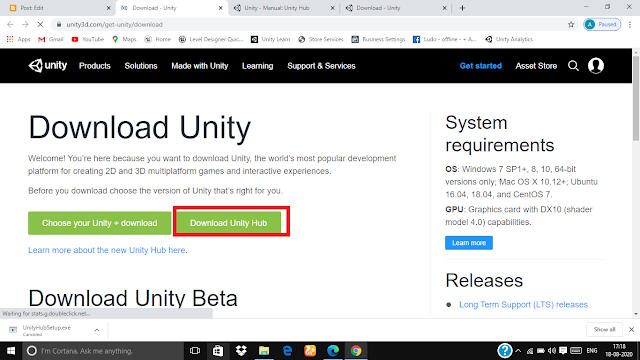640x360 pixels.
Task: Close the Post: Edit tab
Action: pyautogui.click(x=109, y=8)
